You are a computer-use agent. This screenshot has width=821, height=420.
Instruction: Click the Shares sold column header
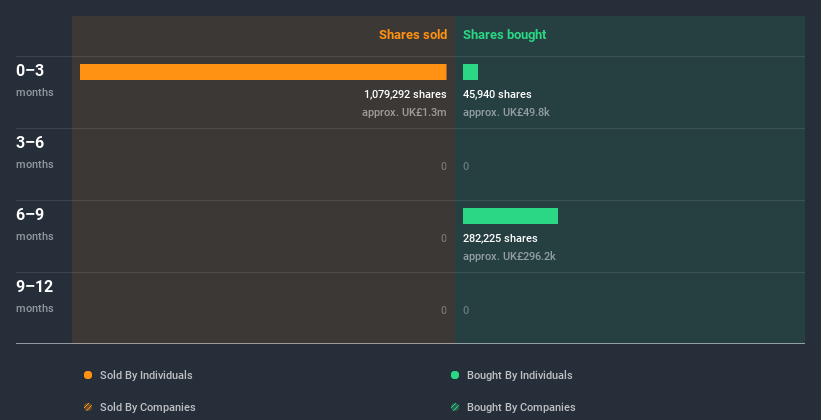(x=413, y=35)
